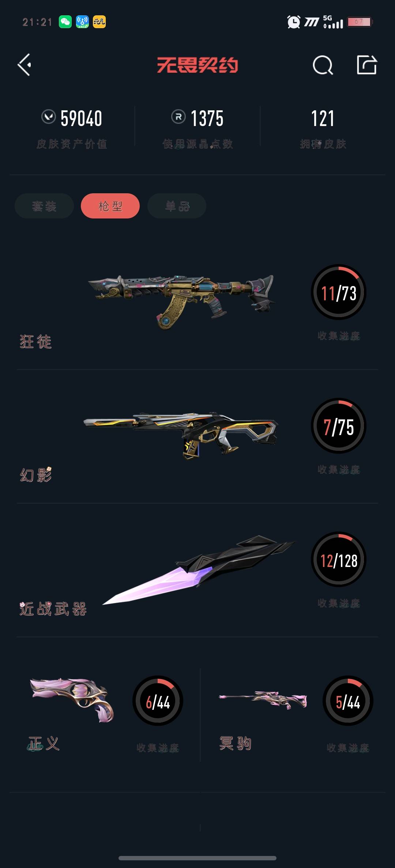Image resolution: width=395 pixels, height=868 pixels.
Task: Click the skin asset value VP icon
Action: click(48, 117)
